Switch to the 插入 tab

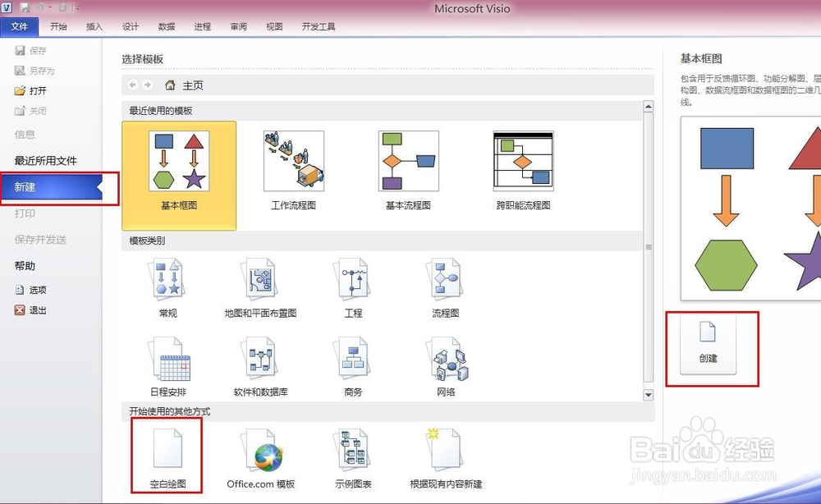(94, 27)
